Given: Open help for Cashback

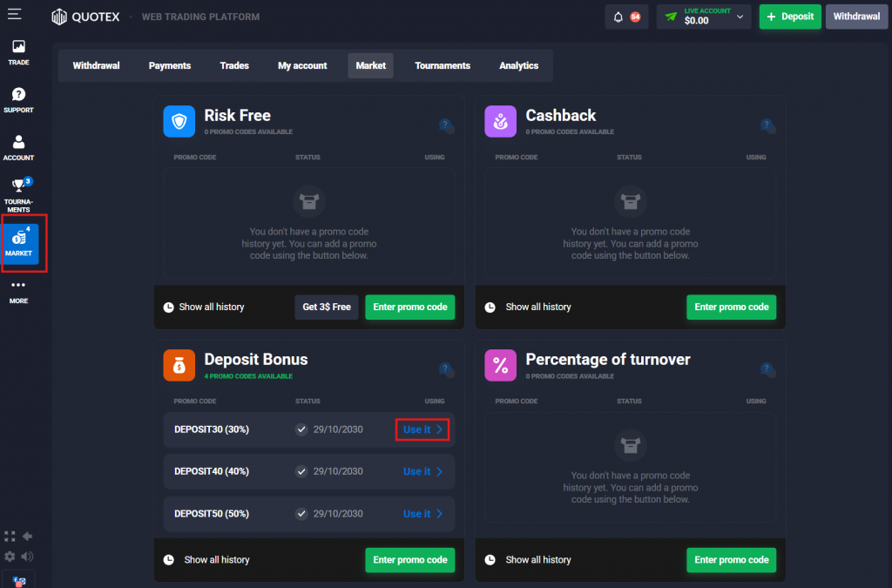Looking at the screenshot, I should [767, 125].
